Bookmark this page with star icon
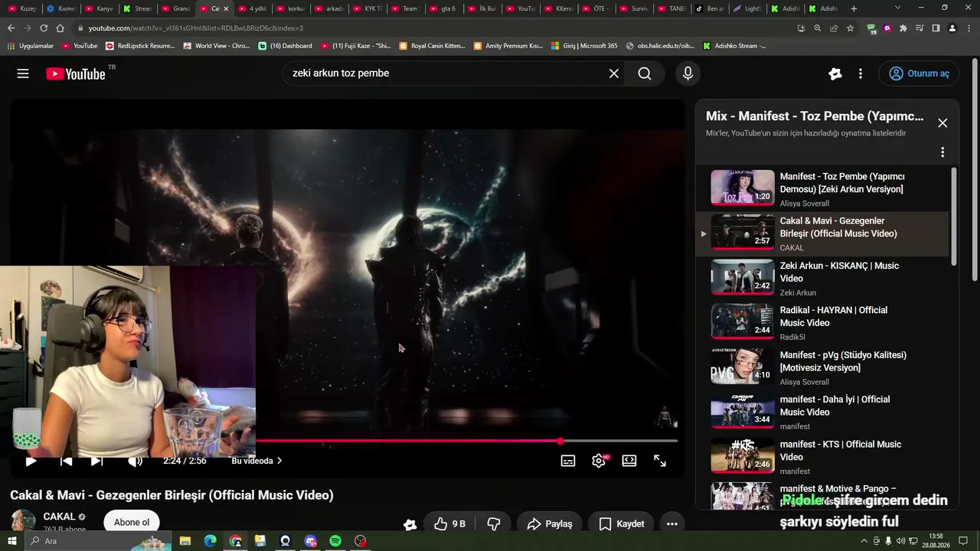The height and width of the screenshot is (551, 980). coord(850,28)
